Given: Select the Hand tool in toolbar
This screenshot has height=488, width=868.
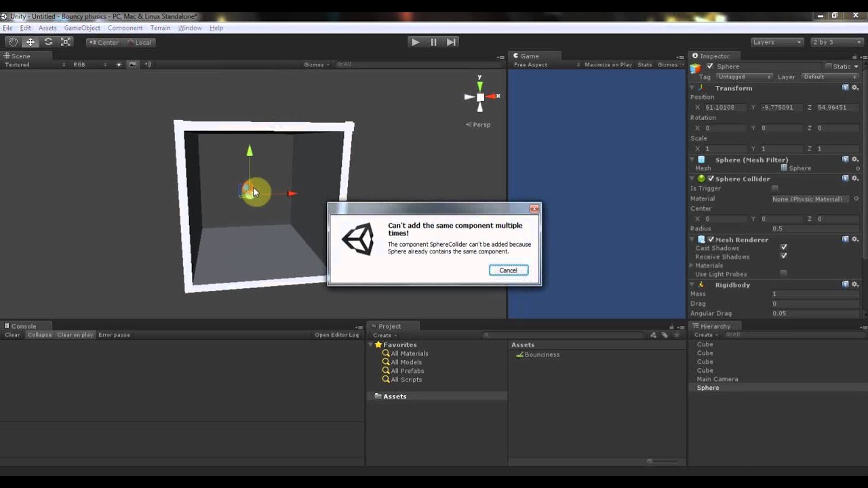Looking at the screenshot, I should pos(13,42).
